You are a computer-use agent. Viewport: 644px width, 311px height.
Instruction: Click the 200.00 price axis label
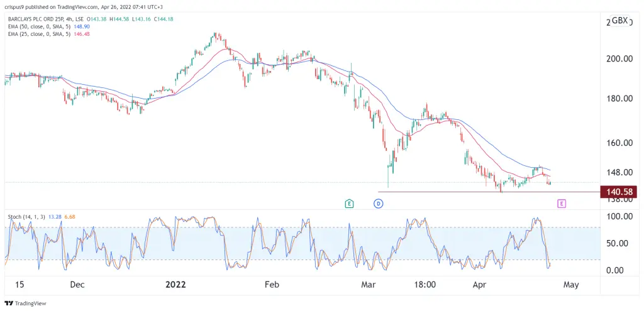point(619,58)
